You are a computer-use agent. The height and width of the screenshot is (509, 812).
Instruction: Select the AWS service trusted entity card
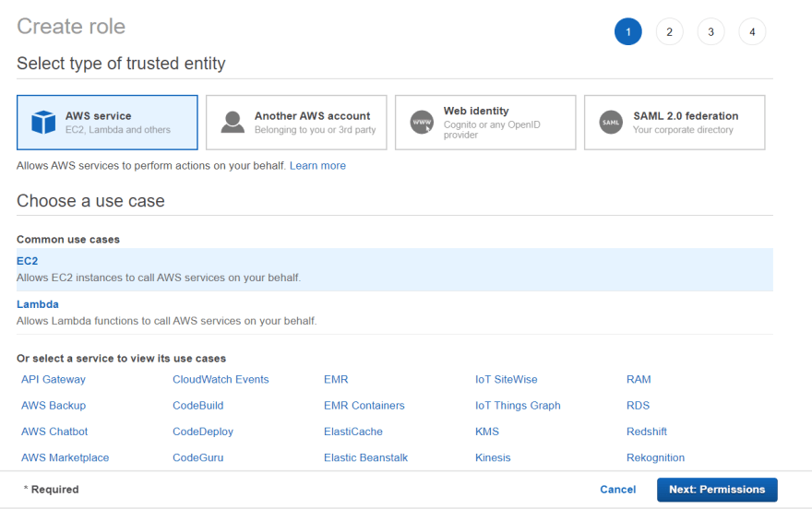pos(107,123)
